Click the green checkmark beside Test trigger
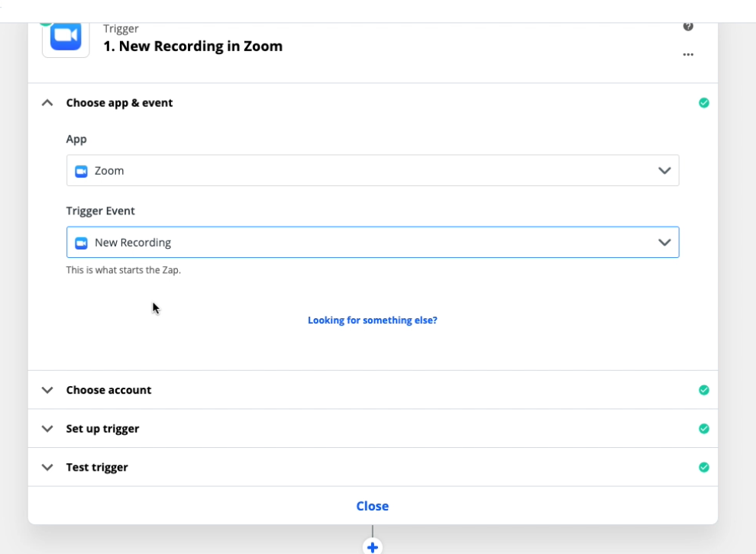 704,467
